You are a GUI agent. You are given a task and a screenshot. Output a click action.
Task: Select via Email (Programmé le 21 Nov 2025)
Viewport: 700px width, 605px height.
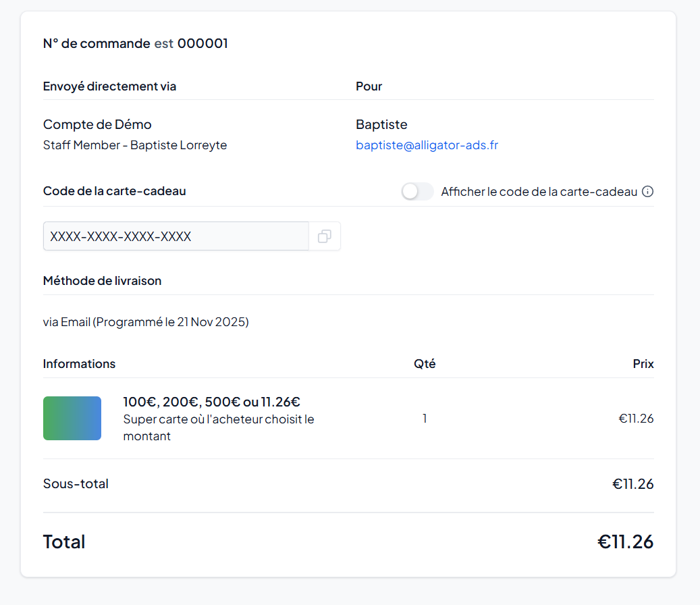click(146, 322)
